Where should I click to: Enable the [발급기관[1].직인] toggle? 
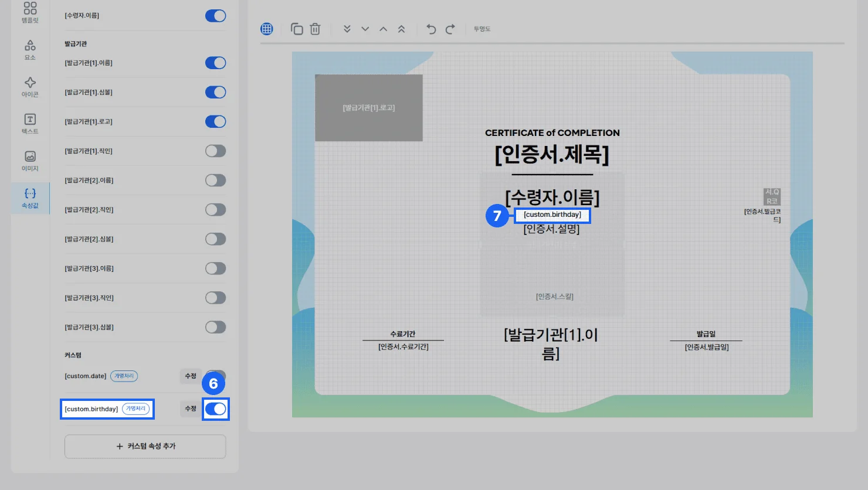pos(215,151)
